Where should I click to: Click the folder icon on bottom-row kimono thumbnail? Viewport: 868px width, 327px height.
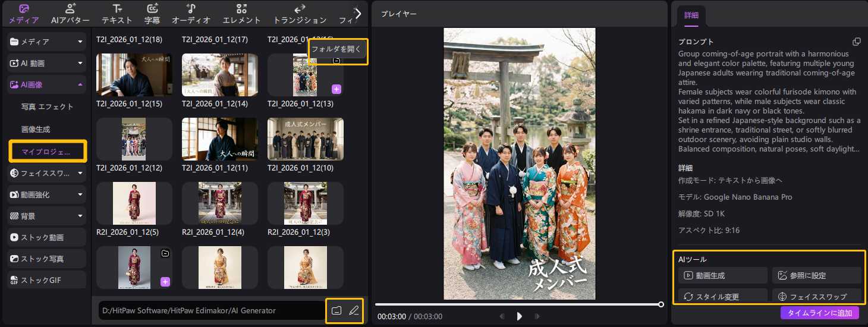(x=165, y=253)
